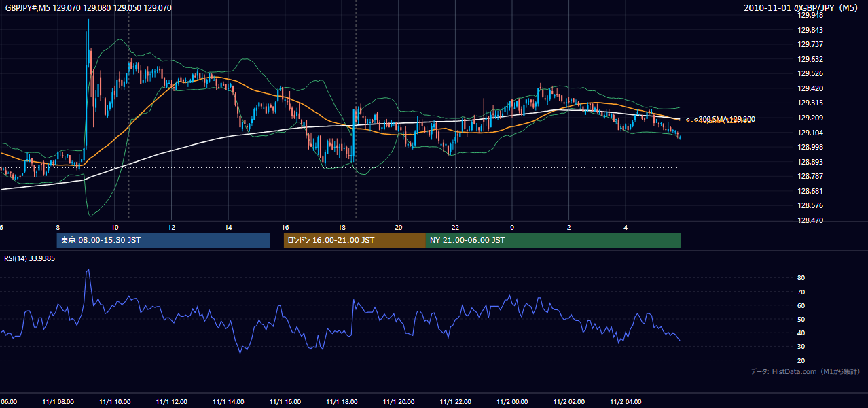Click price axis label 128.576
The height and width of the screenshot is (408, 868).
click(811, 205)
